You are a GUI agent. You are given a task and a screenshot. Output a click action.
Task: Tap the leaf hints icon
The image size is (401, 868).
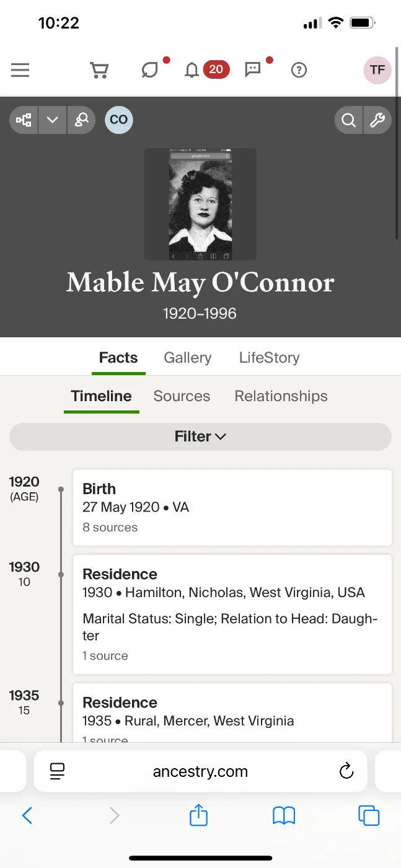[x=149, y=70]
